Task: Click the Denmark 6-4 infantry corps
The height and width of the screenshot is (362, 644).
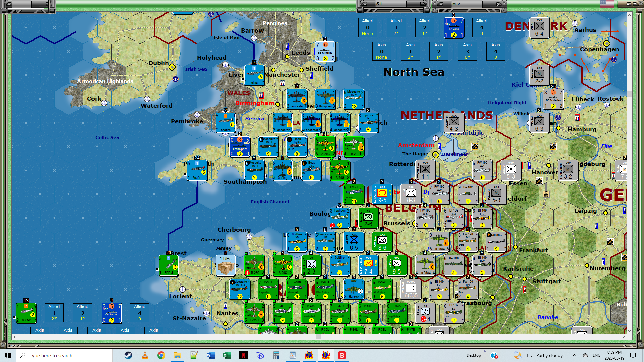Action: (539, 27)
